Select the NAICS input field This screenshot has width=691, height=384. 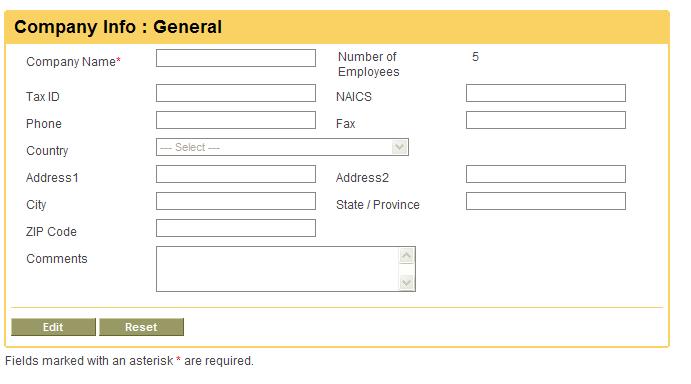click(x=546, y=93)
